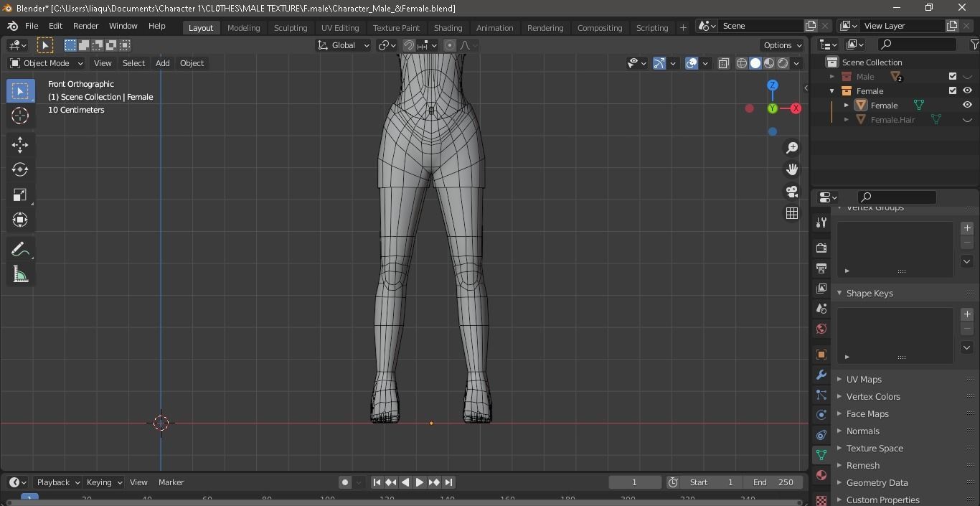Open the Options dropdown
Image resolution: width=980 pixels, height=506 pixels.
(783, 45)
